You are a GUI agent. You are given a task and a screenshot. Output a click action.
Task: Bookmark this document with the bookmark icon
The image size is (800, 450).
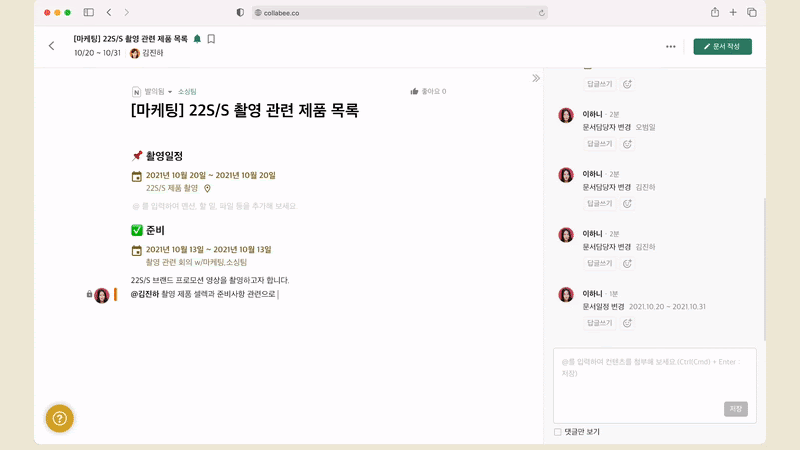pos(211,39)
